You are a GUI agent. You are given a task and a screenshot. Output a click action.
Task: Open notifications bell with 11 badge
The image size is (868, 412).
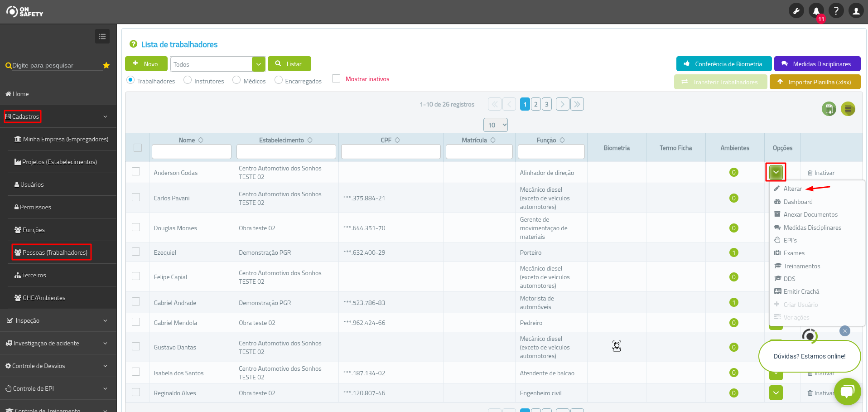pos(816,11)
